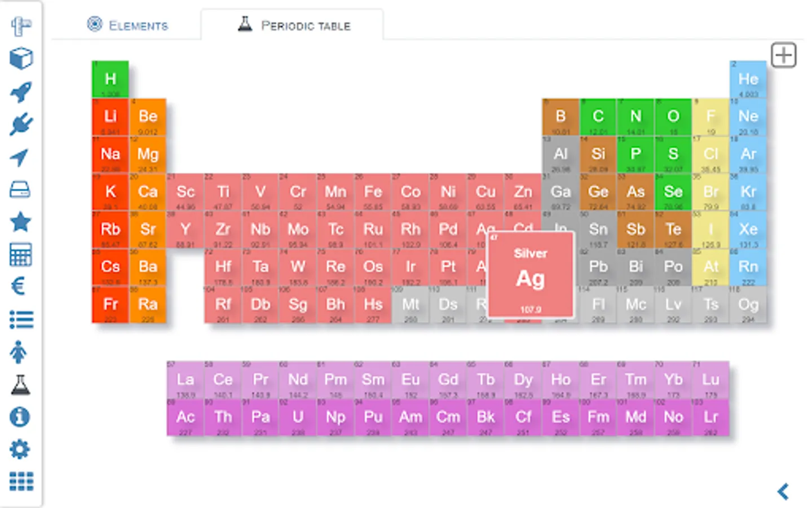
Task: Select the cube icon in sidebar
Action: coord(21,59)
